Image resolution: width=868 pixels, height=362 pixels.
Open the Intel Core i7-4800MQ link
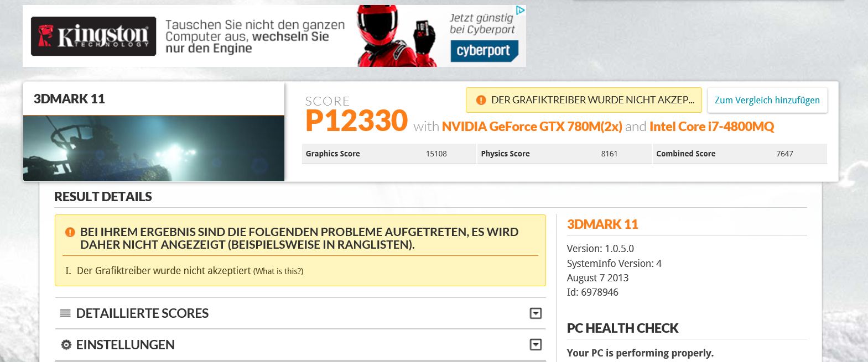pyautogui.click(x=711, y=127)
